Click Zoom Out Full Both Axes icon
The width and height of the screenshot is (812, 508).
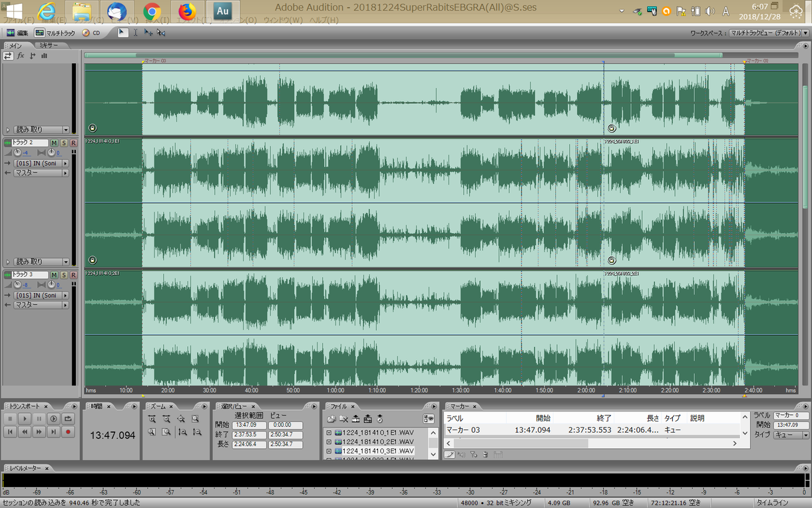click(181, 419)
